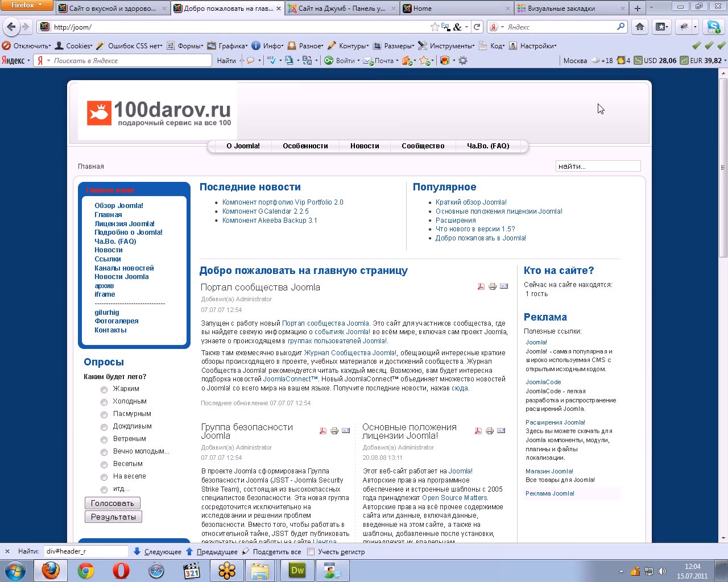Launch Opera from the taskbar
Screen dimensions: 728x582
point(121,571)
